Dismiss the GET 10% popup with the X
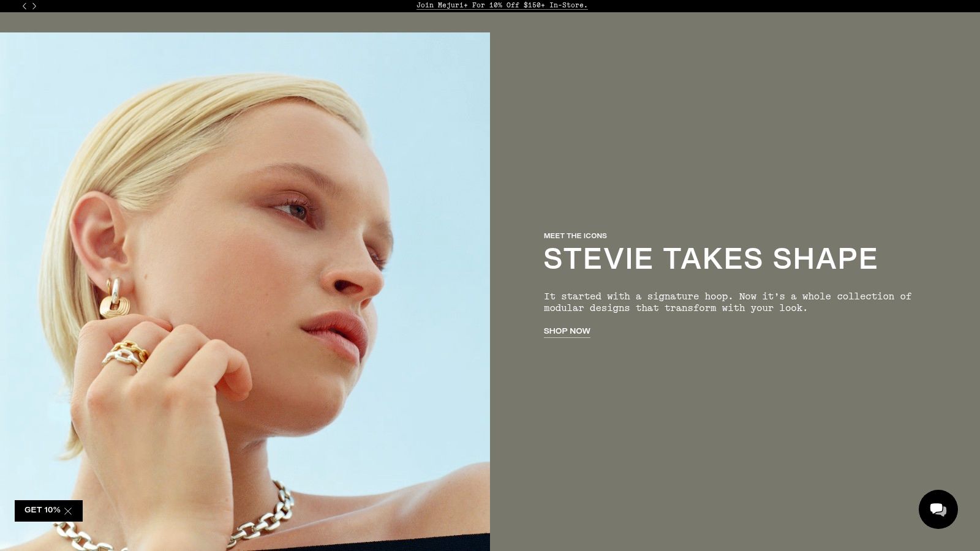980x551 pixels. [x=68, y=511]
